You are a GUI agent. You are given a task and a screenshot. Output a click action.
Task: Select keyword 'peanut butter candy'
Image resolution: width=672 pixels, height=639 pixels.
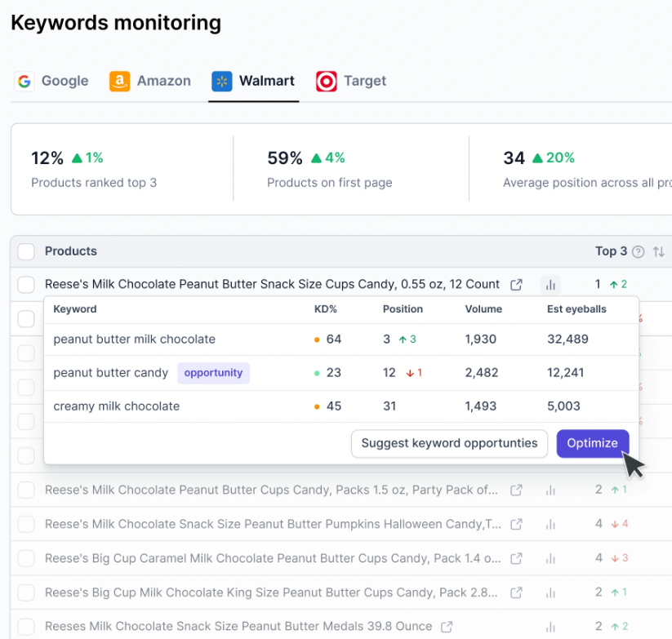pos(110,373)
